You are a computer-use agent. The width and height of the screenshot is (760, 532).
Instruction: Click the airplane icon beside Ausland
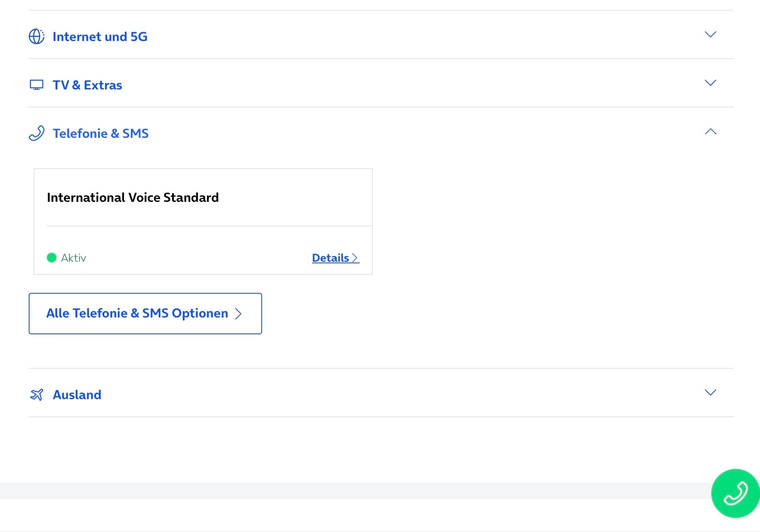click(x=37, y=395)
